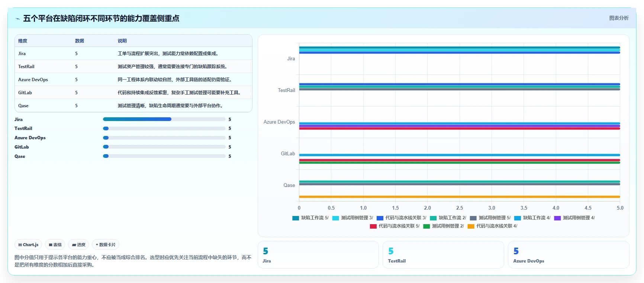Toggle legend swatch for 代码与流水线关联 3/
This screenshot has width=644, height=283.
[x=380, y=218]
